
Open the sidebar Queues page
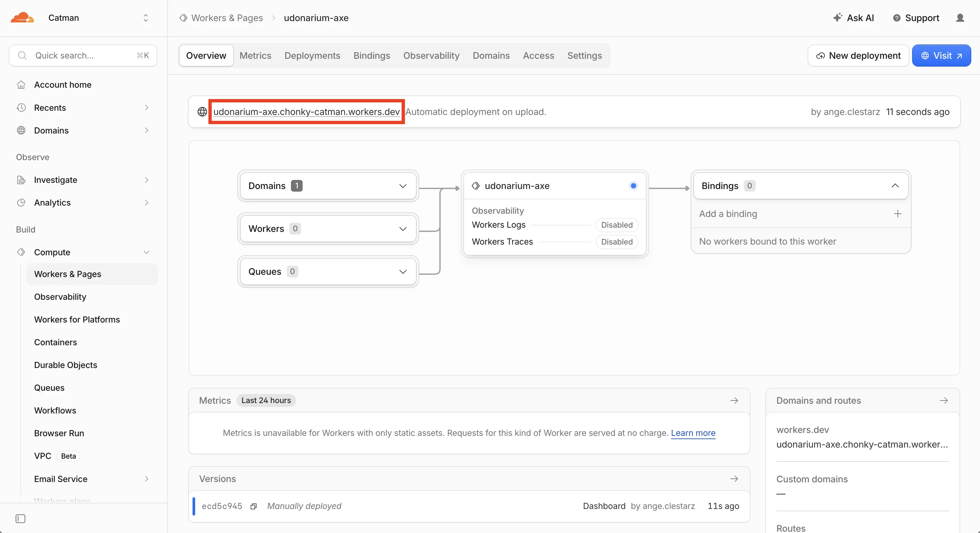coord(49,388)
